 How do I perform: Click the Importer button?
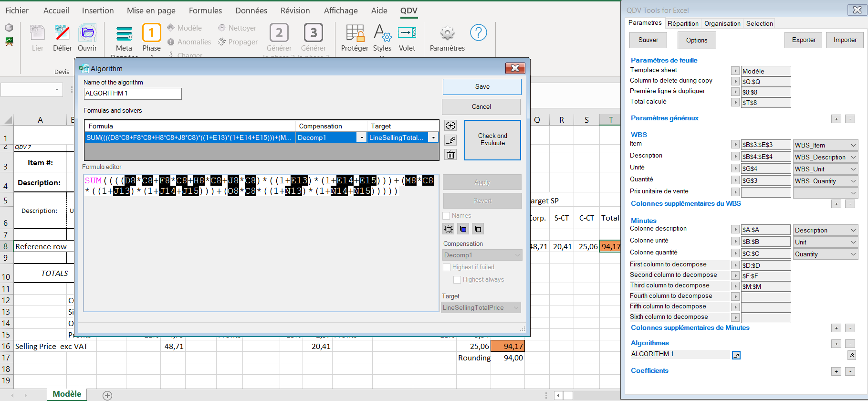845,40
